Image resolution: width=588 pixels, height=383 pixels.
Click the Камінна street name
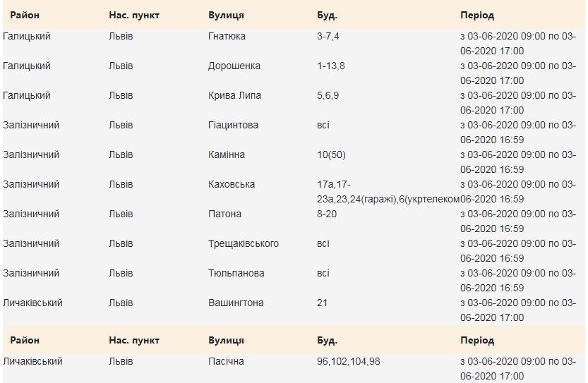227,154
